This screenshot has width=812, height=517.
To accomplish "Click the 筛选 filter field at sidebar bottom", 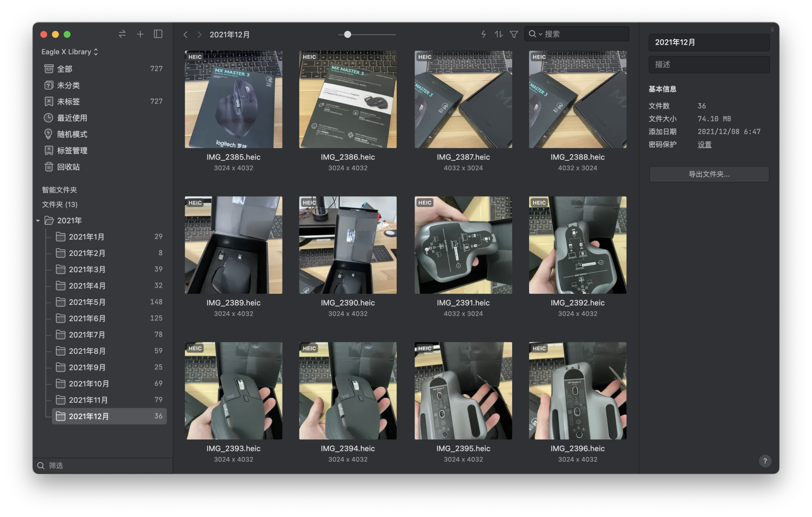I will [x=103, y=465].
